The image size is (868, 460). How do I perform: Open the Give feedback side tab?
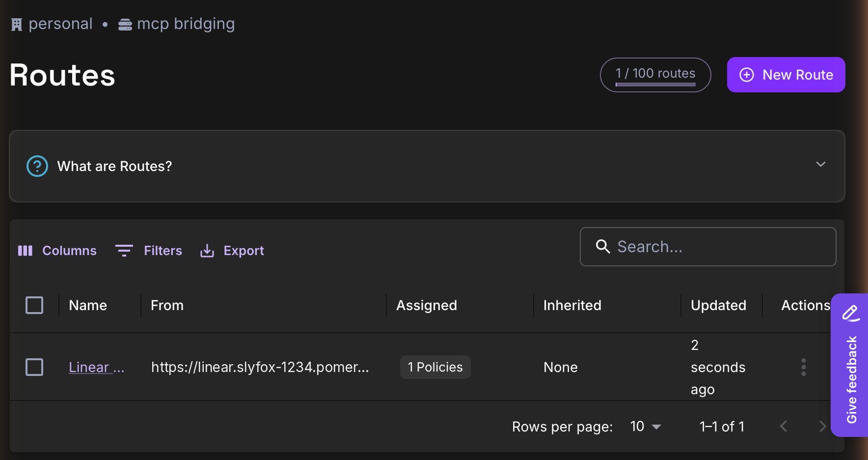(850, 365)
